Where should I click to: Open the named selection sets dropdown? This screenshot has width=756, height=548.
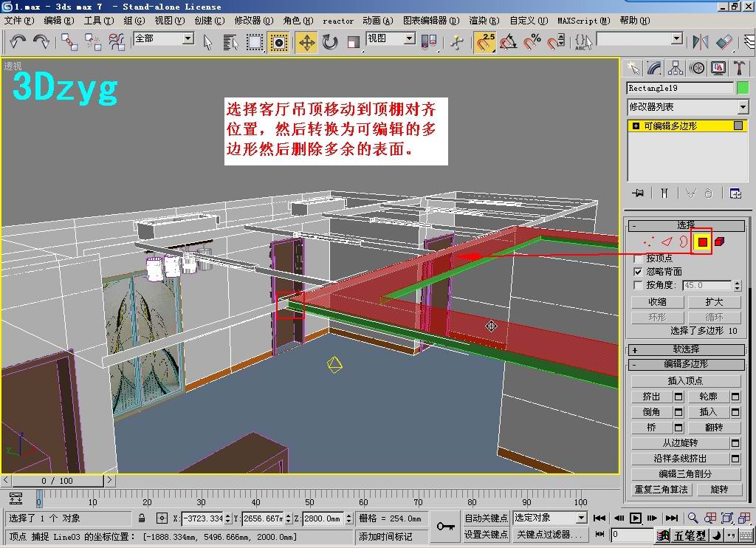[677, 38]
